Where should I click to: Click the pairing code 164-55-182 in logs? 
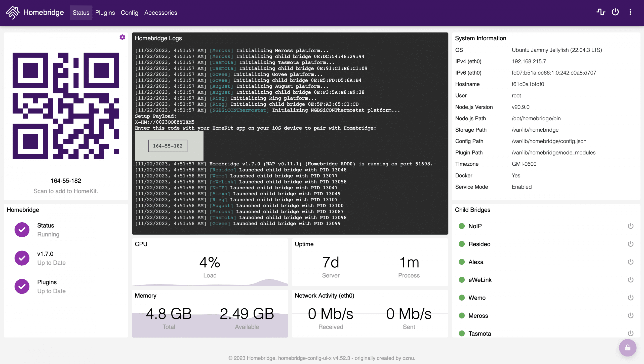[x=168, y=146]
